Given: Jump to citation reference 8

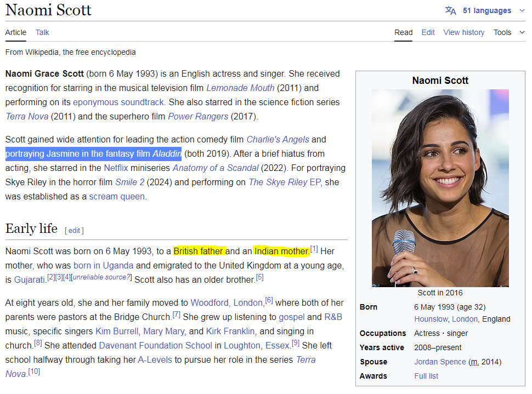Looking at the screenshot, I should (x=38, y=343).
